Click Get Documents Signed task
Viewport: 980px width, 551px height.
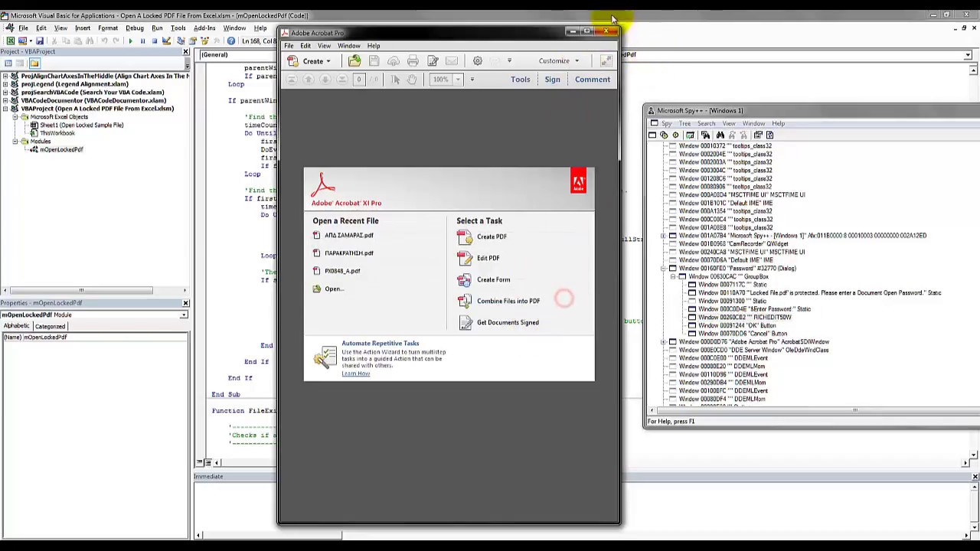508,322
